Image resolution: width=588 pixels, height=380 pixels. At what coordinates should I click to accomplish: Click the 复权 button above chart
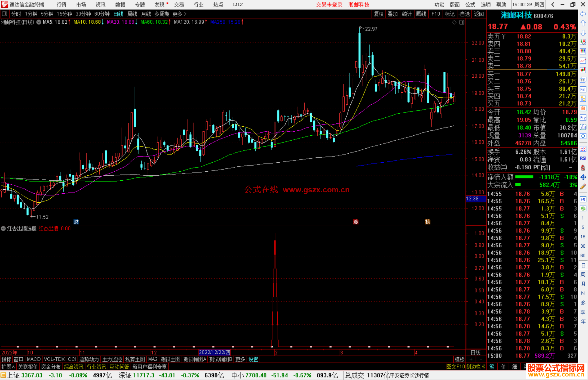[x=379, y=14]
